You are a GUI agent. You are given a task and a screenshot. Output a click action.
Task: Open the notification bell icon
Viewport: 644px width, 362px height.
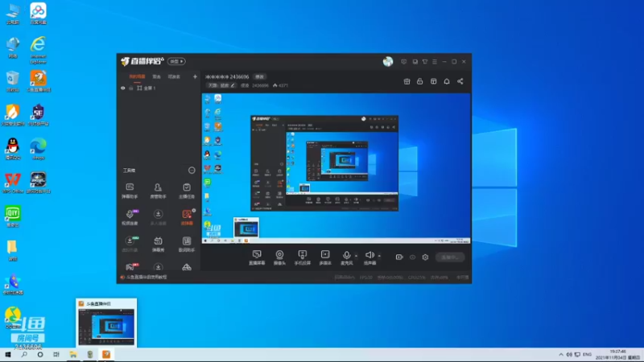447,81
